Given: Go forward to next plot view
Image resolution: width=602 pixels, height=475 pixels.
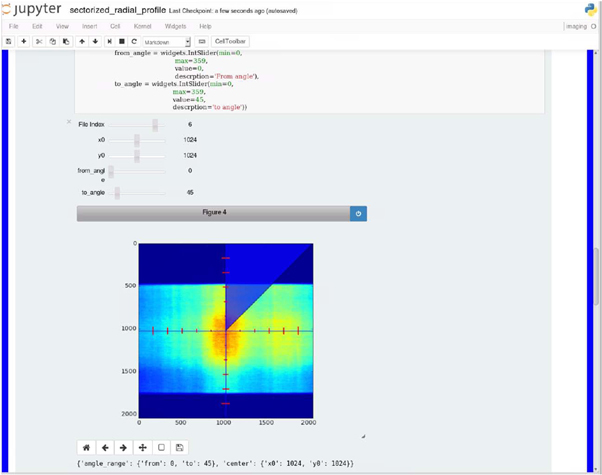Looking at the screenshot, I should [x=123, y=447].
